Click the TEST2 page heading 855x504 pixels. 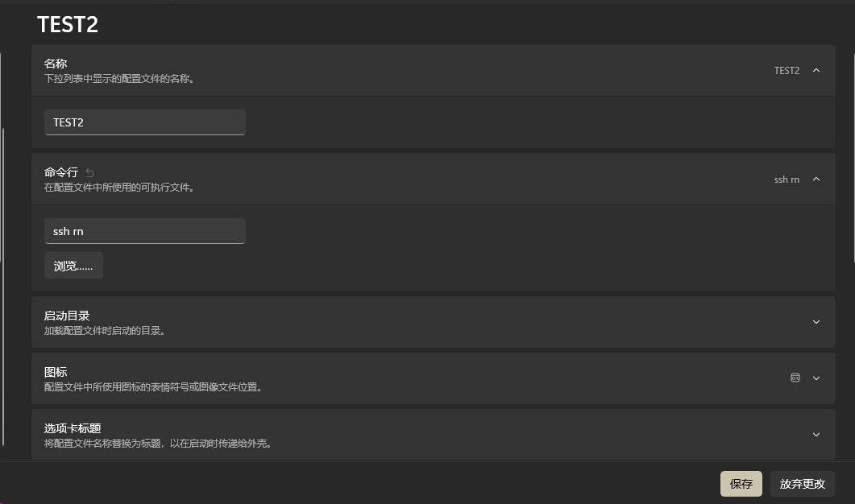[x=68, y=25]
